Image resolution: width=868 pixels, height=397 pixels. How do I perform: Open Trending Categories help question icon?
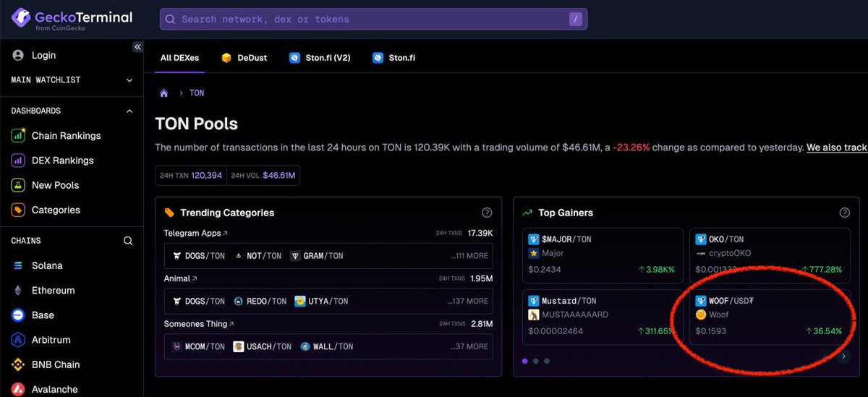coord(487,213)
